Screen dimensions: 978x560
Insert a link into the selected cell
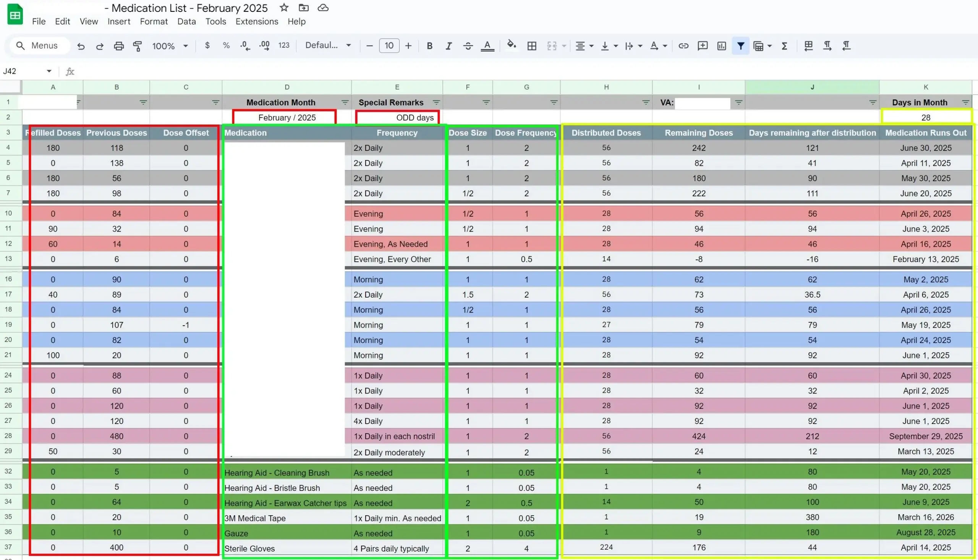(683, 46)
